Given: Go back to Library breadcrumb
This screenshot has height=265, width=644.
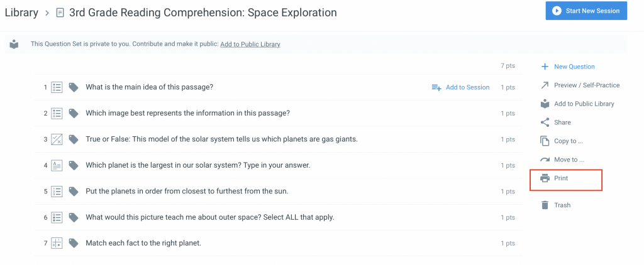Looking at the screenshot, I should 21,13.
